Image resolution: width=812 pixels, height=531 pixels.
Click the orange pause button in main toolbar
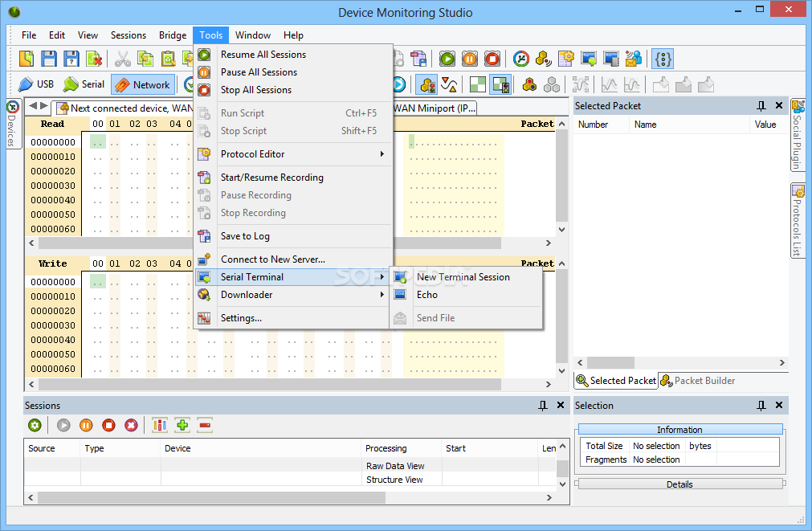click(470, 59)
